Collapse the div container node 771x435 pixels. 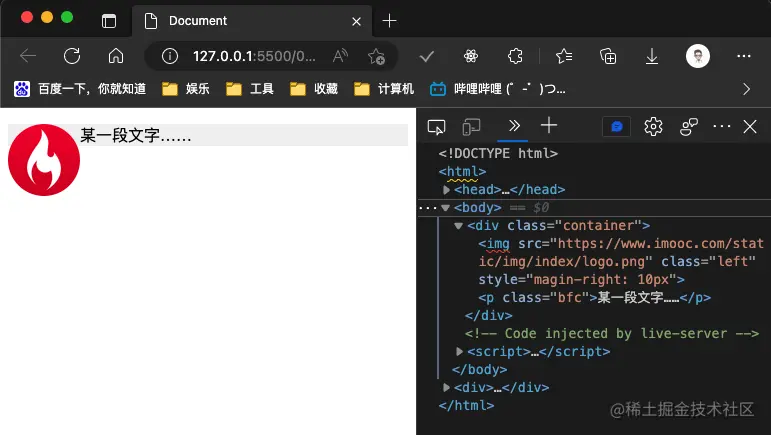point(458,226)
